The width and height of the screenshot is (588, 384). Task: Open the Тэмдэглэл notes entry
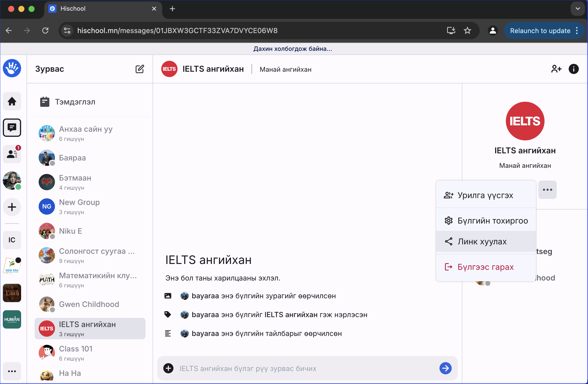click(x=75, y=102)
